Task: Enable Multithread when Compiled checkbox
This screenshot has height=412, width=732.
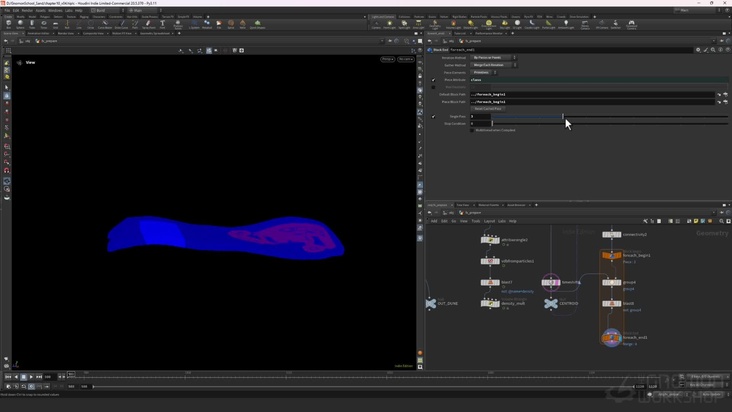Action: pyautogui.click(x=473, y=130)
